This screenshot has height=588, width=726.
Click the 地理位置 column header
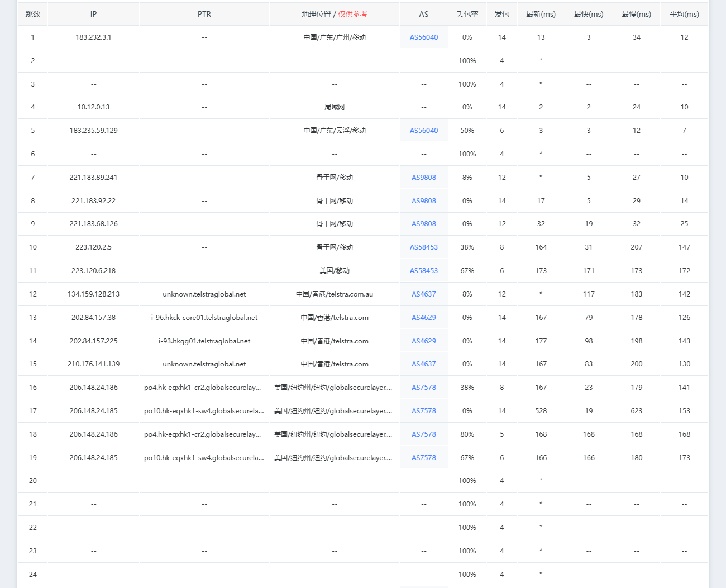pos(317,15)
